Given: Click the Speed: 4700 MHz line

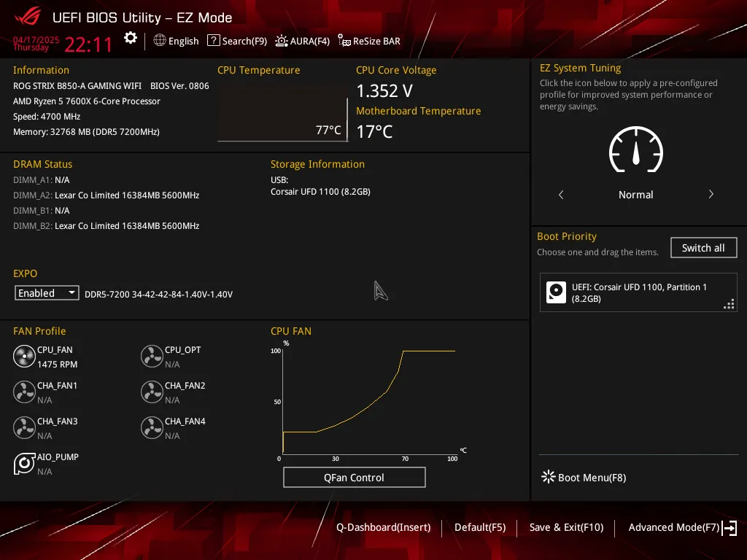Looking at the screenshot, I should pos(47,116).
